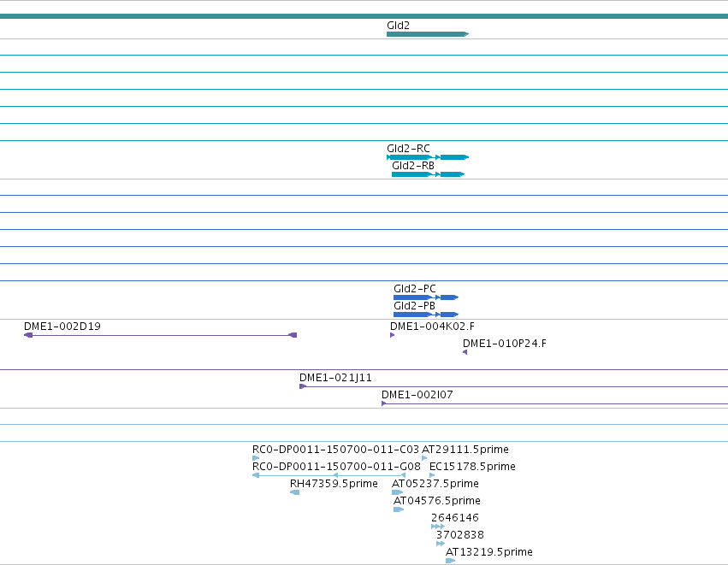Select the 2646146 EST arrow glyph
This screenshot has height=565, width=728.
438,527
